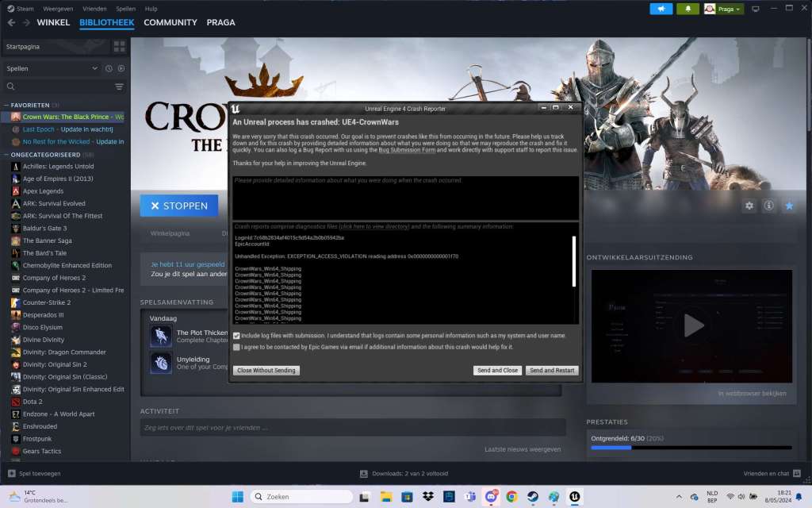Open Friends and chat icon
Screen dimensions: 812x508
tap(796, 473)
